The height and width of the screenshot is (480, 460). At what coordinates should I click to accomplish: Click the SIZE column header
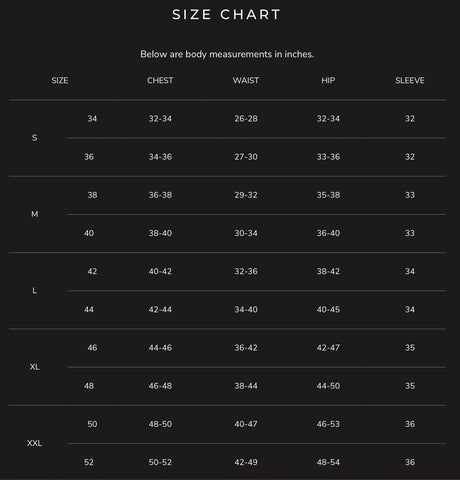(60, 80)
